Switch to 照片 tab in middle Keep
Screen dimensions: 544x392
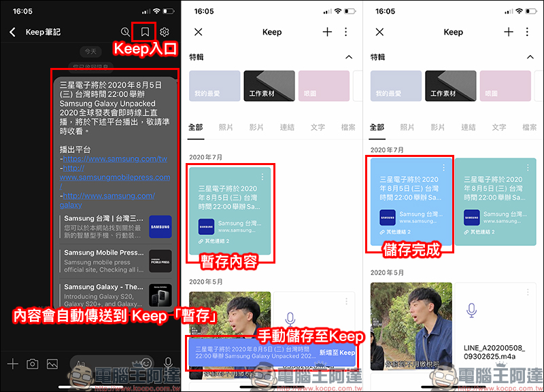[226, 128]
